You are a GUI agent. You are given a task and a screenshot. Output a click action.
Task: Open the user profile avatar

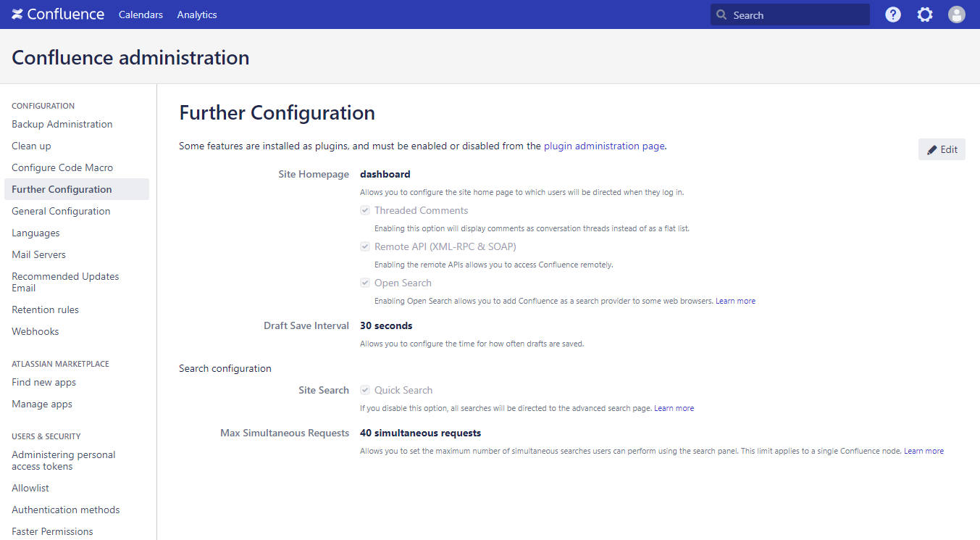pos(957,14)
